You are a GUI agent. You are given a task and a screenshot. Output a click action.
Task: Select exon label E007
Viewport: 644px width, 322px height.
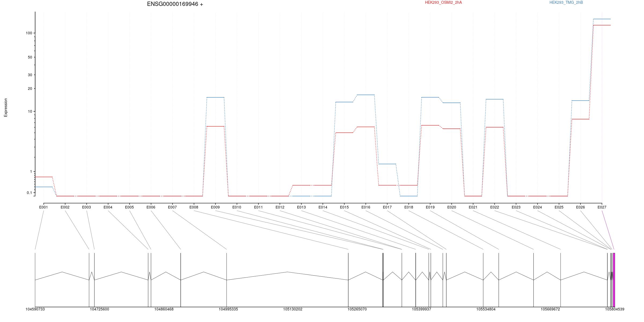click(x=172, y=207)
